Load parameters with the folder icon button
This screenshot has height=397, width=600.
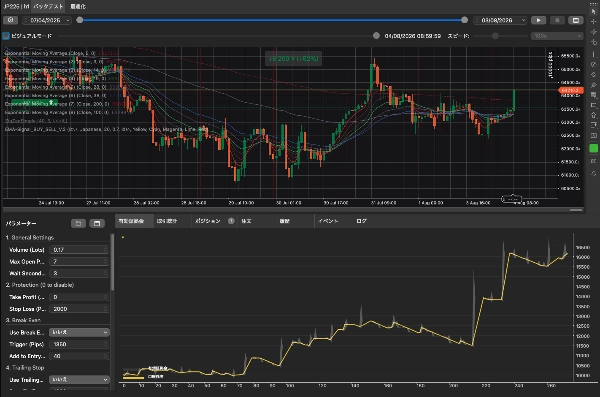click(x=78, y=223)
